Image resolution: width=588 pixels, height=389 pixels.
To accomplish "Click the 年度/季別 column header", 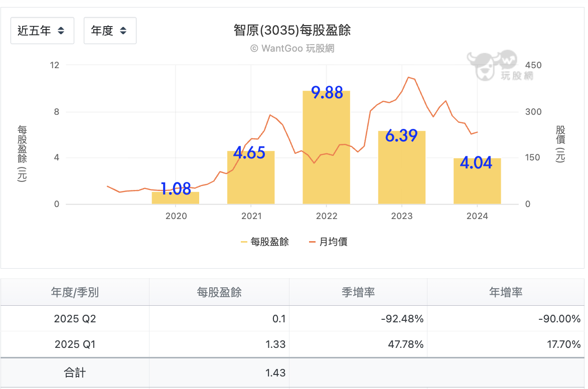I will pos(75,292).
